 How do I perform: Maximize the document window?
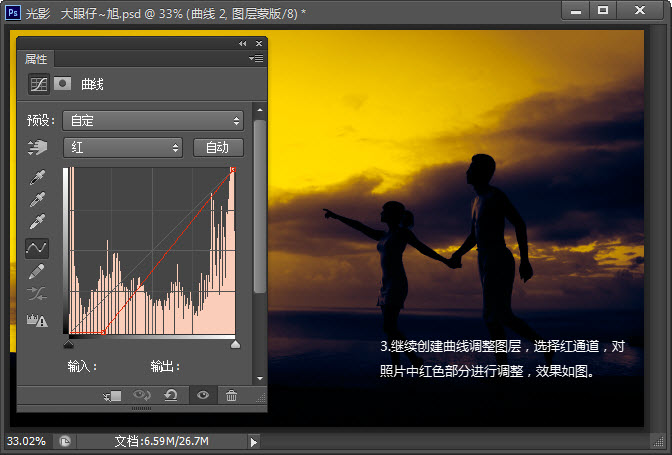point(603,10)
